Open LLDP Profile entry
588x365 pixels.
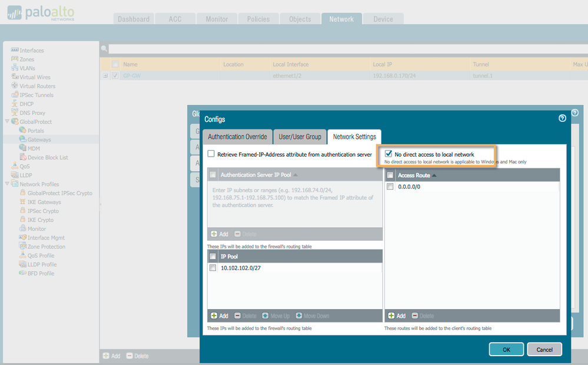point(42,265)
